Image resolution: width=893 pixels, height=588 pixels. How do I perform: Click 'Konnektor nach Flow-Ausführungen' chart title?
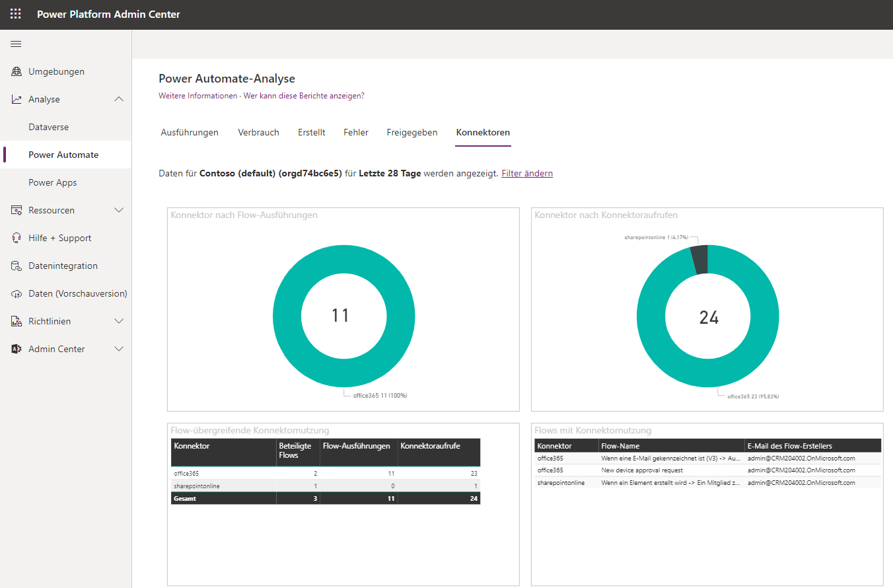pyautogui.click(x=244, y=215)
